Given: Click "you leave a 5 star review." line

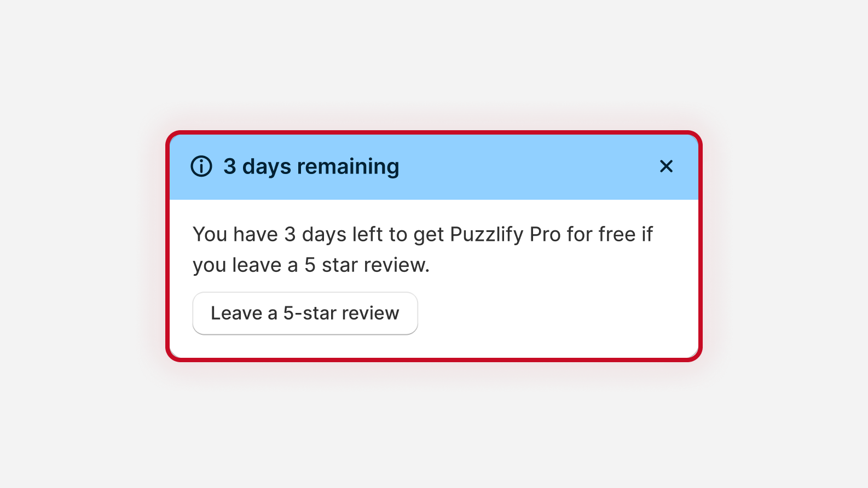Looking at the screenshot, I should pos(311,265).
